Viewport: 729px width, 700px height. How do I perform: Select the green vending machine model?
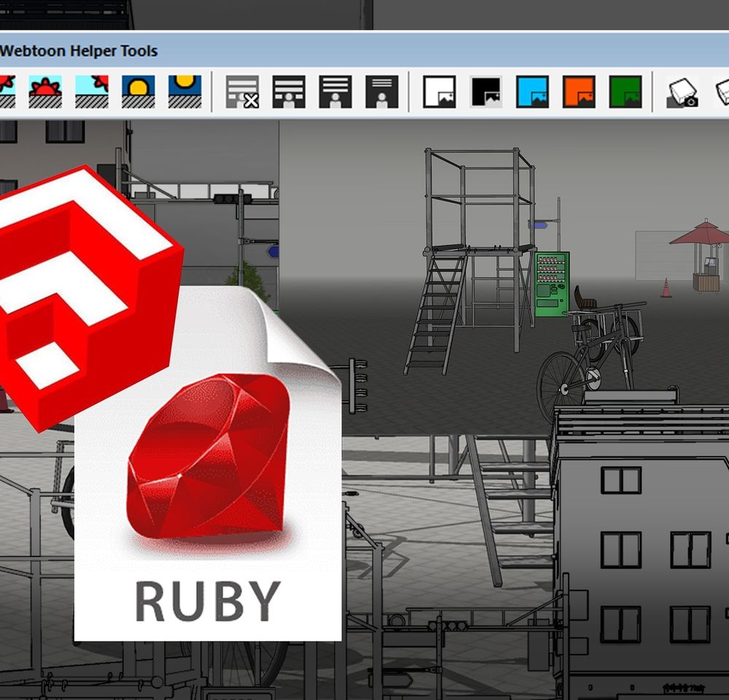coord(552,284)
